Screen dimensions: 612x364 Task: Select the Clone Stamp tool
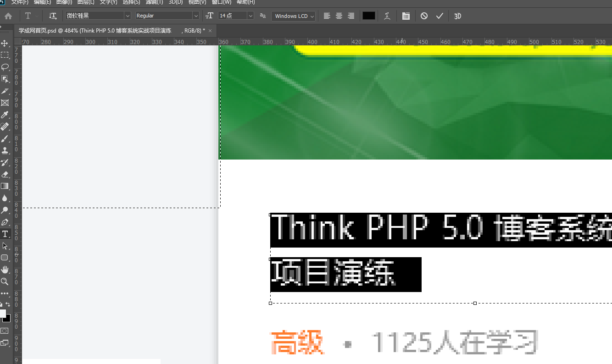5,150
